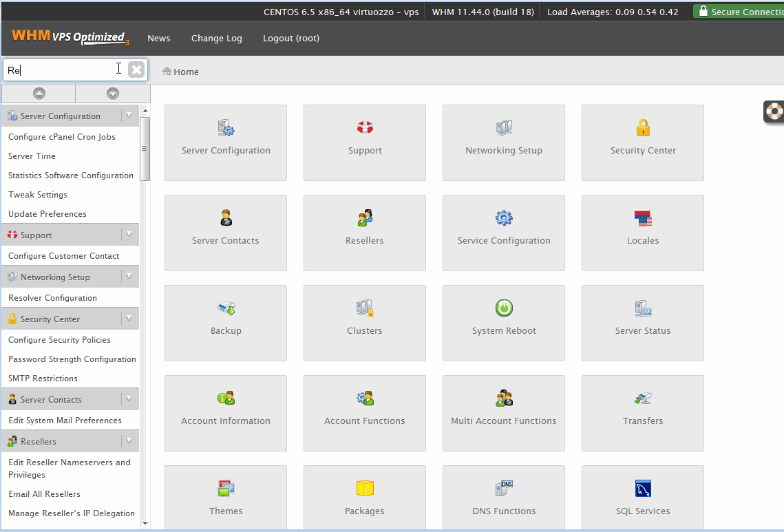Collapse the Security Center sidebar section
This screenshot has height=532, width=784.
click(129, 319)
